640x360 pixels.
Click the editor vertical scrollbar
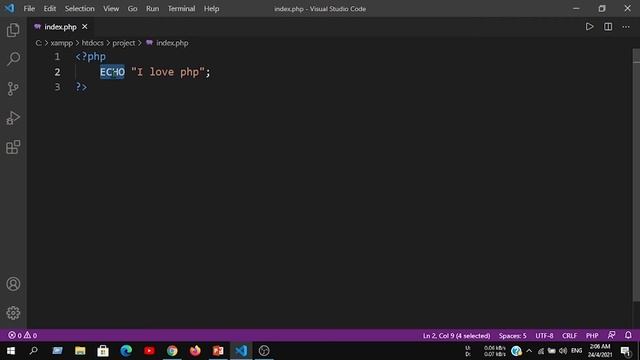(x=636, y=176)
